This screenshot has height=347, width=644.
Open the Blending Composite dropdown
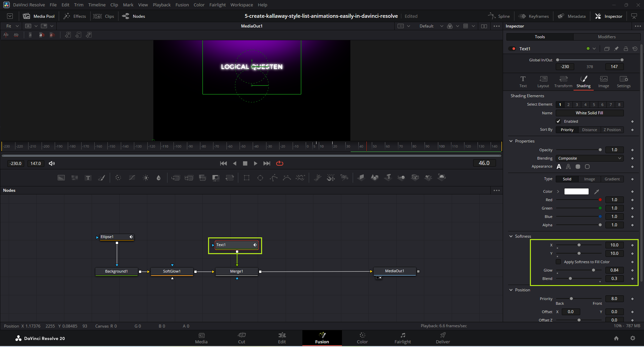589,158
